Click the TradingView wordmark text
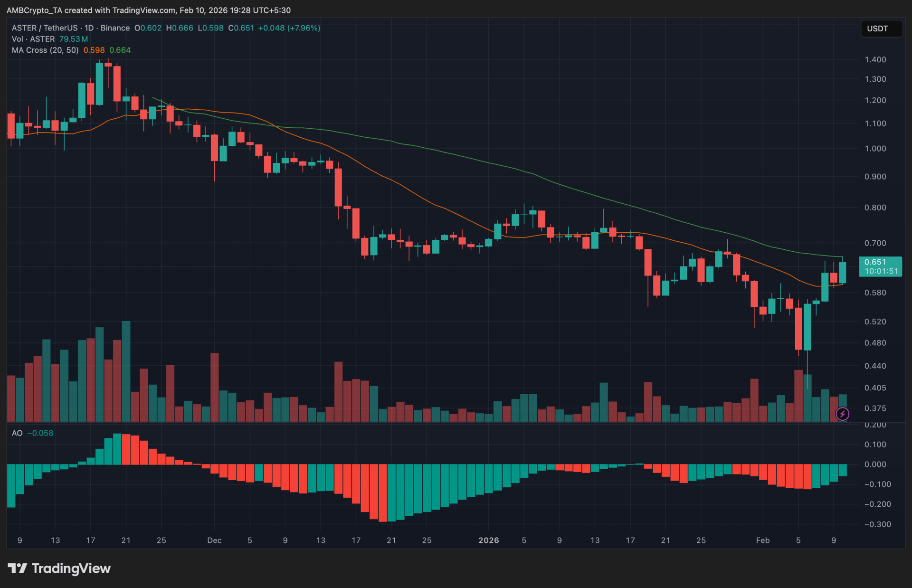 [x=71, y=568]
